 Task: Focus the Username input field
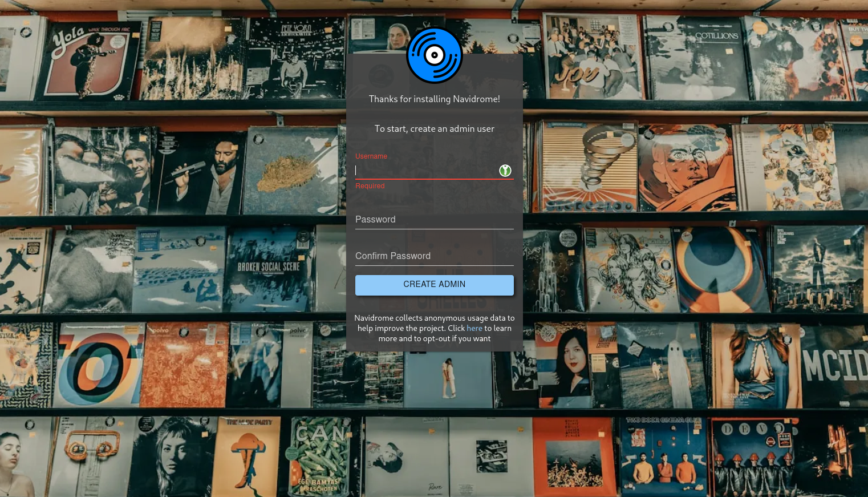(x=435, y=171)
